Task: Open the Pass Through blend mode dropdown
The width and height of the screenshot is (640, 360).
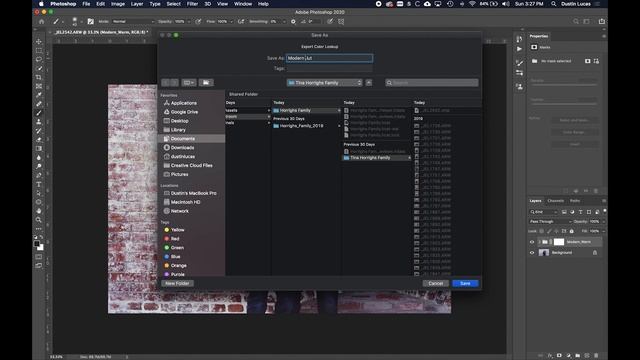Action: [550, 222]
